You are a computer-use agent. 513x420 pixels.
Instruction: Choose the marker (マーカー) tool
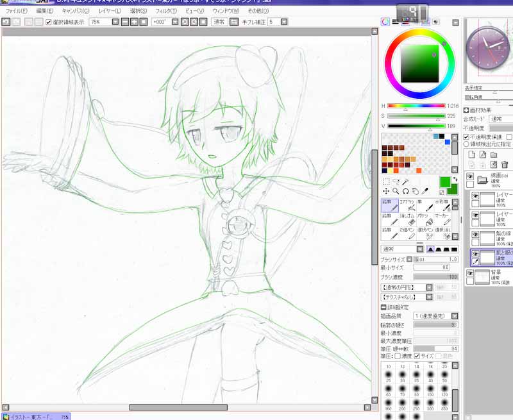442,219
